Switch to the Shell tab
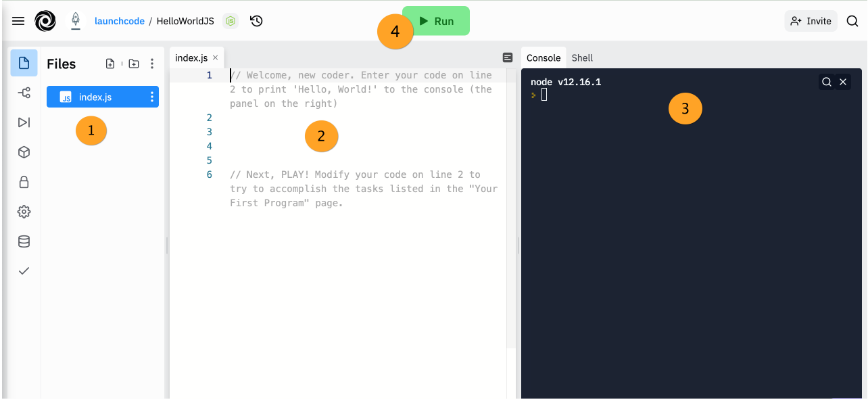Viewport: 868px width, 399px height. pos(582,58)
